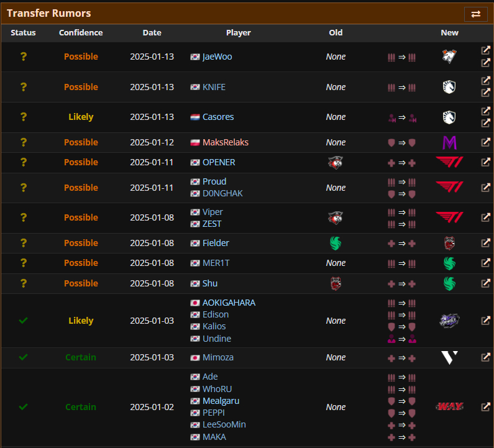The image size is (494, 448).
Task: Open source link for Shu rumor
Action: click(485, 283)
